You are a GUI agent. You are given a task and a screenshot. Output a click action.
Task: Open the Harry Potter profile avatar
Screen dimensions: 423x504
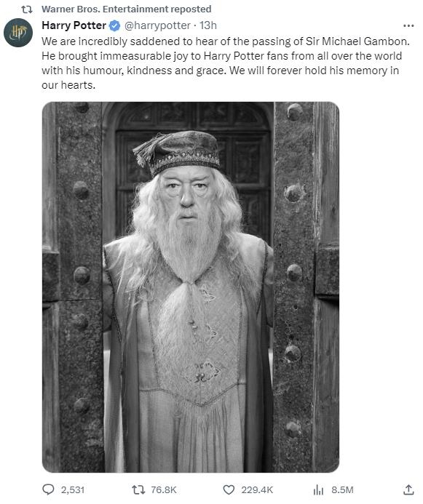(18, 33)
